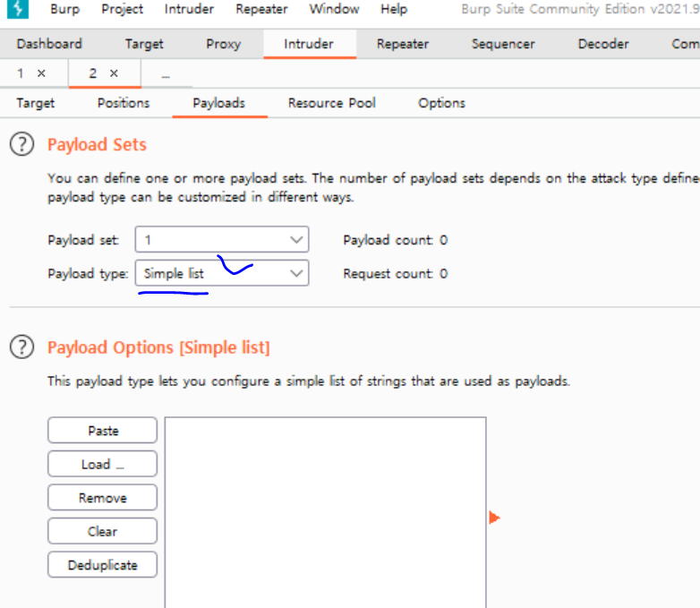This screenshot has width=700, height=608.
Task: Open the Payload type Simple list dropdown
Action: click(x=222, y=273)
